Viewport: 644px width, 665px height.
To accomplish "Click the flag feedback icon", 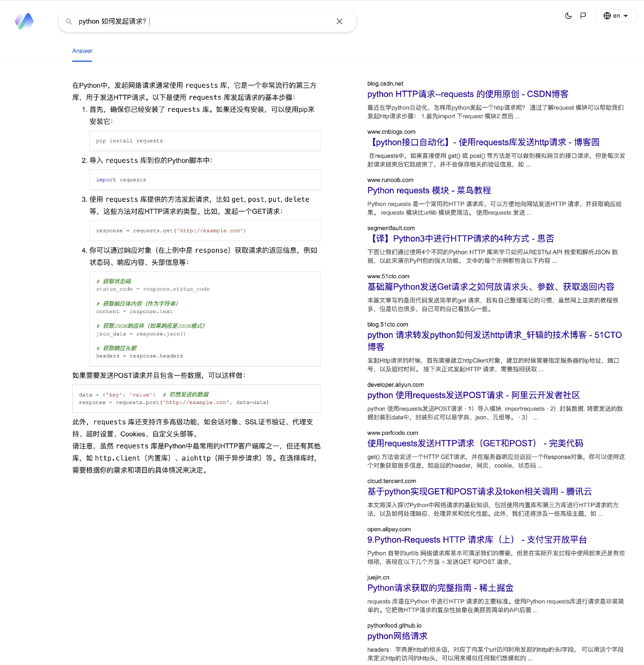I will click(x=583, y=16).
